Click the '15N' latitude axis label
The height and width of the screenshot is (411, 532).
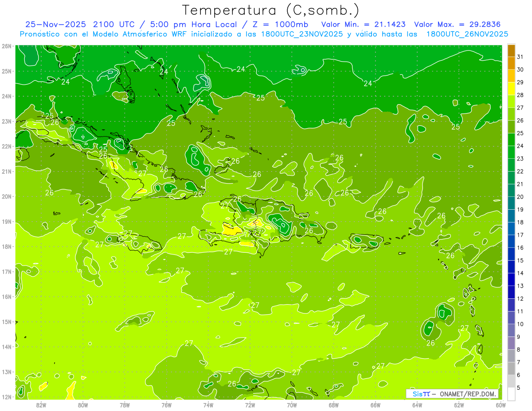pos(6,322)
